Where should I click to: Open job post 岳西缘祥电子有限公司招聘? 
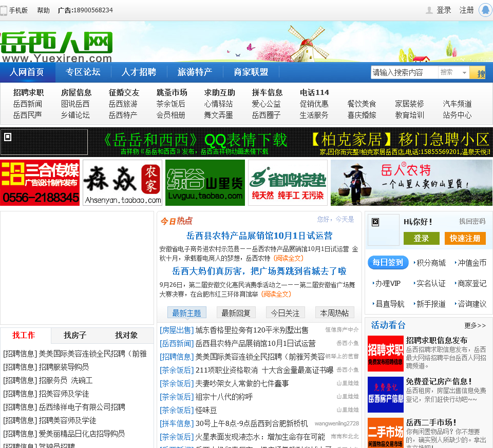[x=82, y=407]
